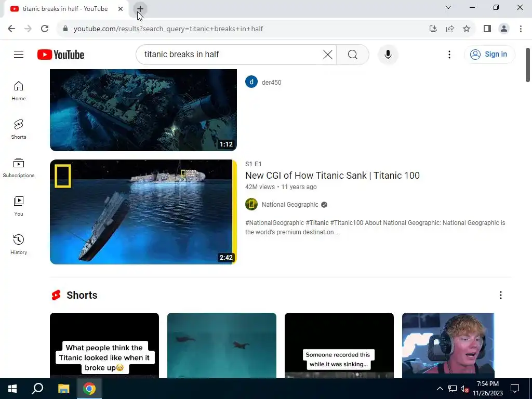Open 'New CGI of How Titanic Sank' title
The width and height of the screenshot is (532, 399).
(x=332, y=176)
